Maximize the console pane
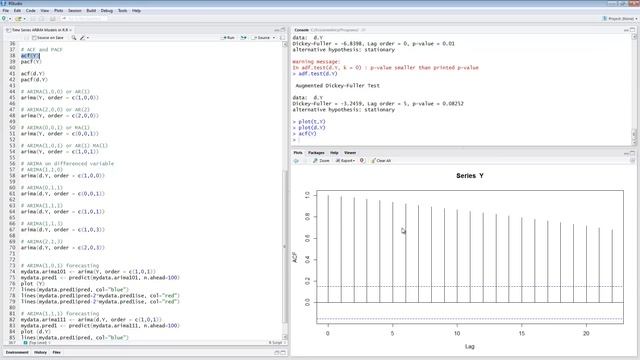 pyautogui.click(x=632, y=30)
